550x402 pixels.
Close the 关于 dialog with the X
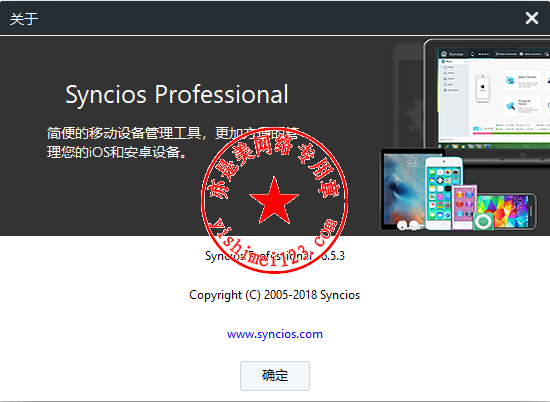pos(532,18)
